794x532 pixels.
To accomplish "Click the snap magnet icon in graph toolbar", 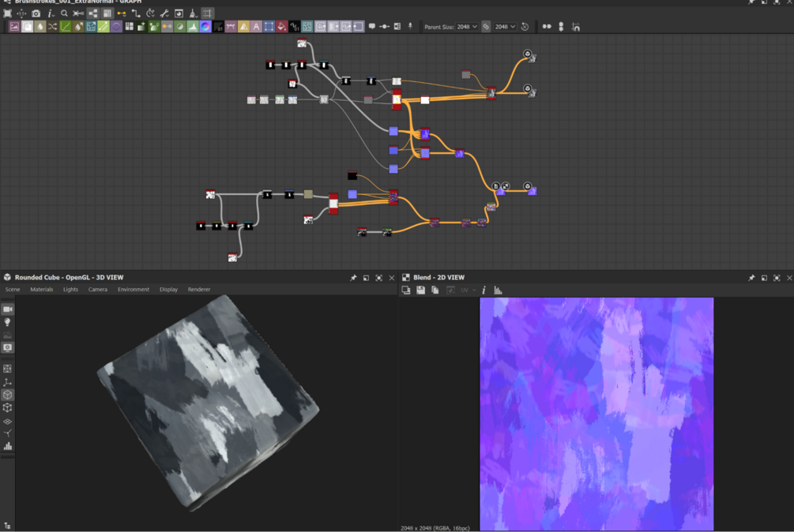I will 576,27.
